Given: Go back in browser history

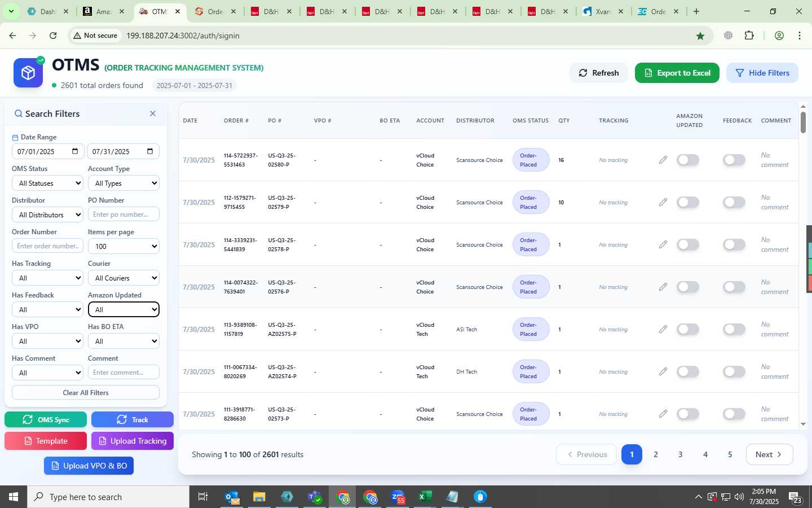Looking at the screenshot, I should coord(12,36).
